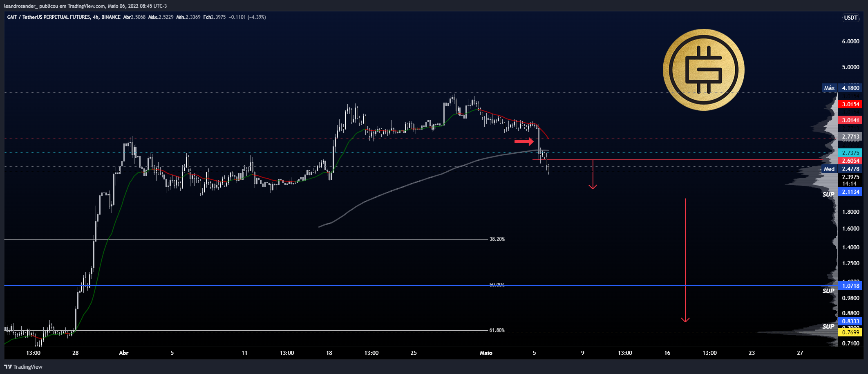Viewport: 868px width, 374px height.
Task: Click the 27 date on time axis
Action: click(800, 353)
